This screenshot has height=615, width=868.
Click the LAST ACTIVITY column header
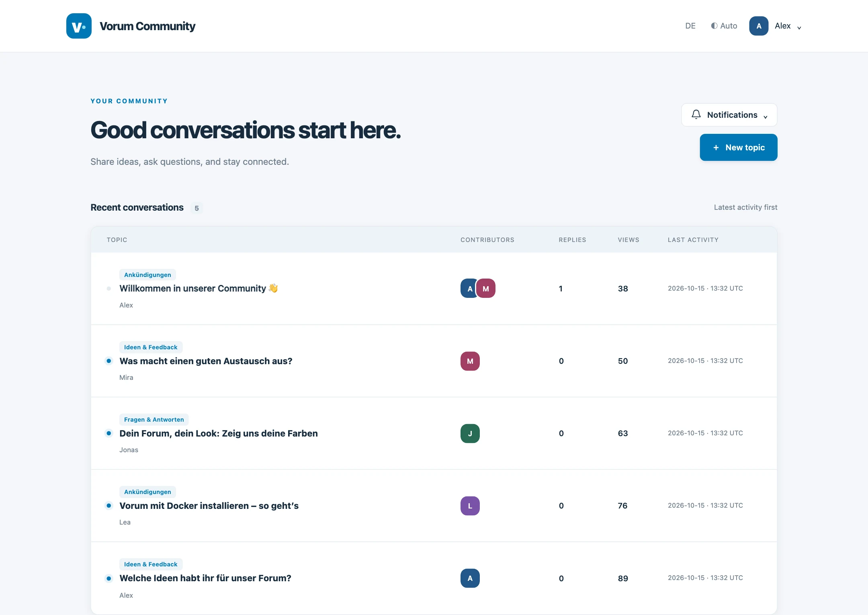coord(693,240)
